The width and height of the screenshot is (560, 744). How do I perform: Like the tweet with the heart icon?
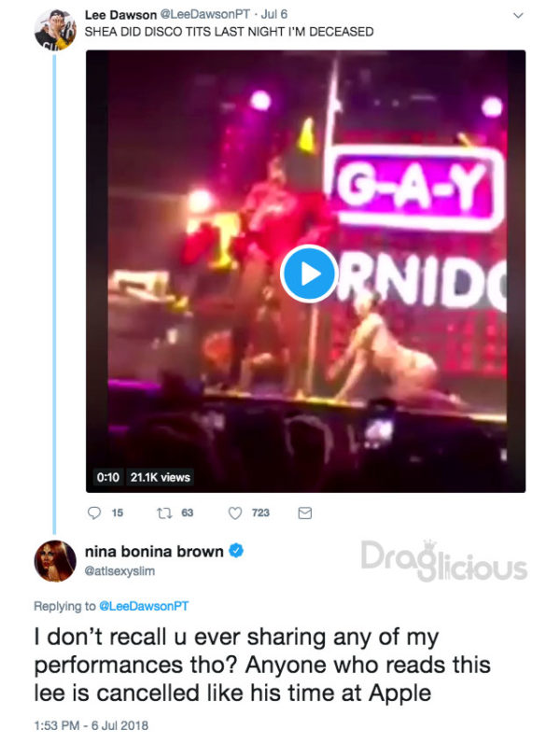(x=235, y=512)
